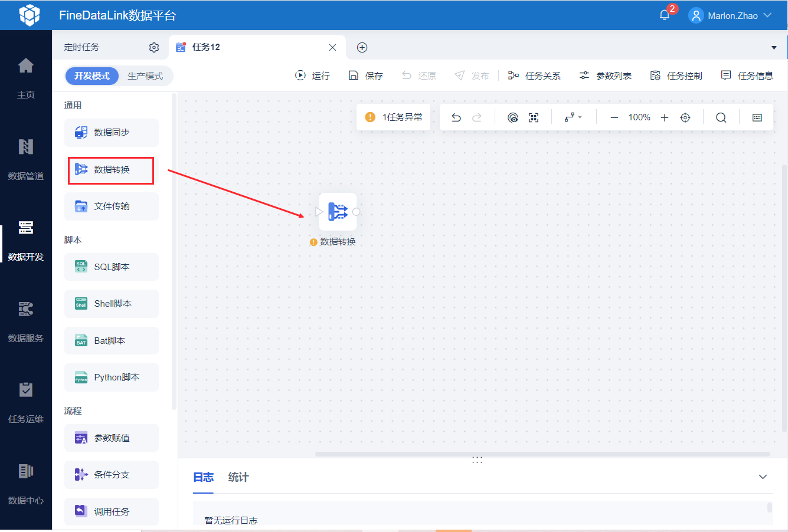This screenshot has height=532, width=788.
Task: Select the 定时任务 tab
Action: [81, 47]
